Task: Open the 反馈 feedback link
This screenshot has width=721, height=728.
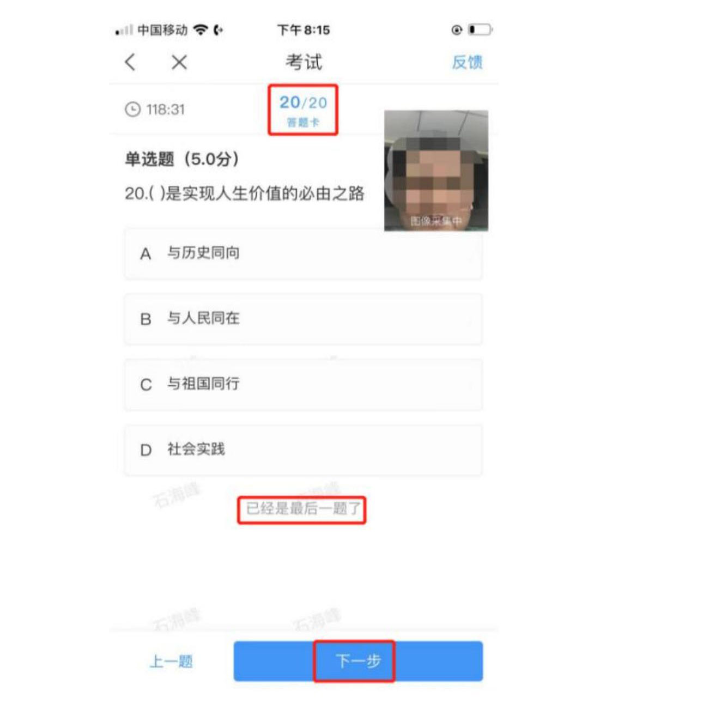Action: coord(467,62)
